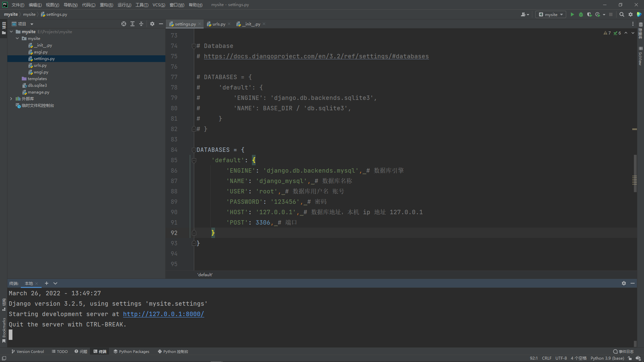Viewport: 644px width, 362px height.
Task: Jump to next highlighted error arrow
Action: (633, 33)
